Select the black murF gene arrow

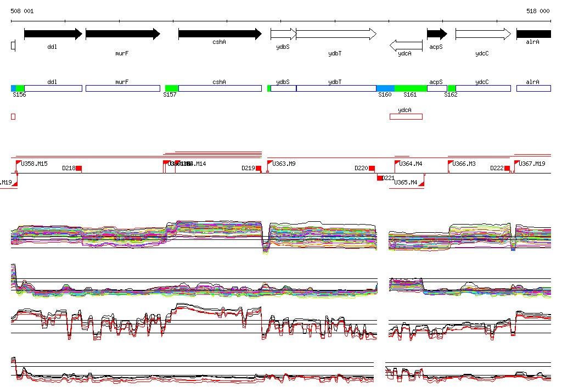point(123,34)
